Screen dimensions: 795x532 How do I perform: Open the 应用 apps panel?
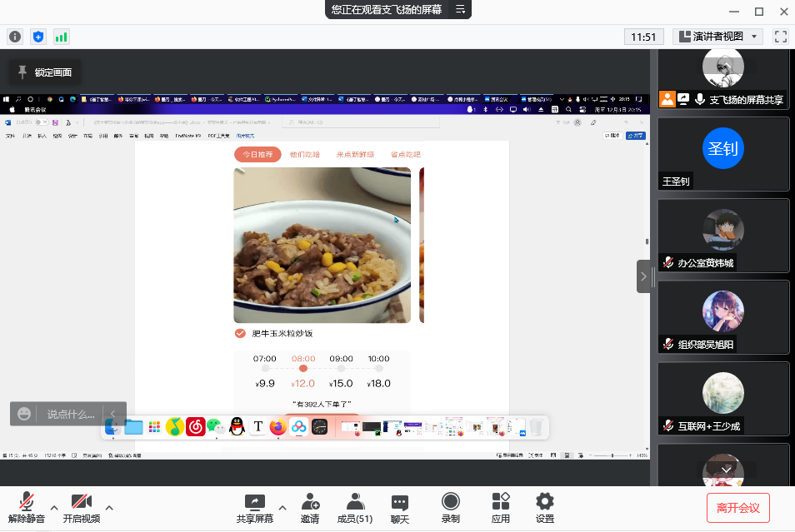(500, 506)
